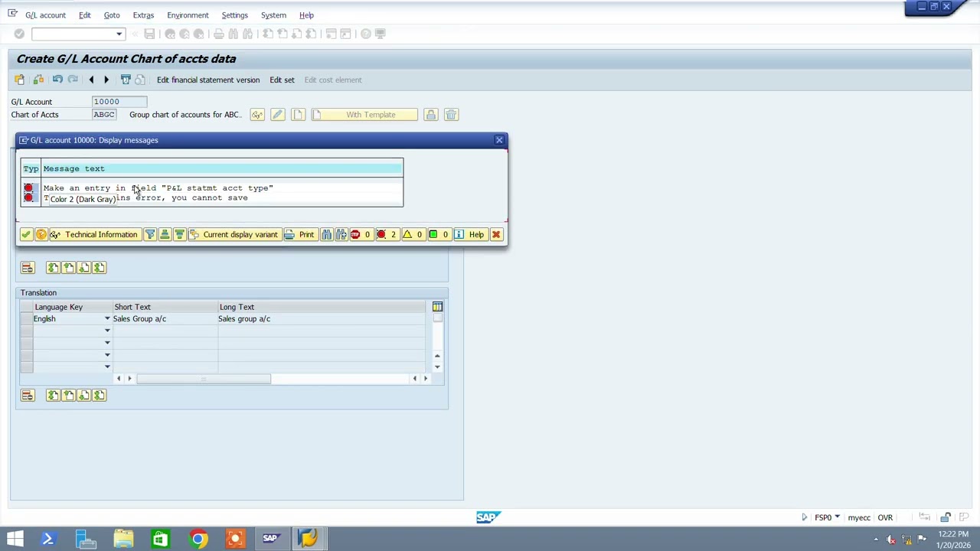Image resolution: width=980 pixels, height=551 pixels.
Task: Open Help in the message dialog toolbar
Action: tap(469, 235)
